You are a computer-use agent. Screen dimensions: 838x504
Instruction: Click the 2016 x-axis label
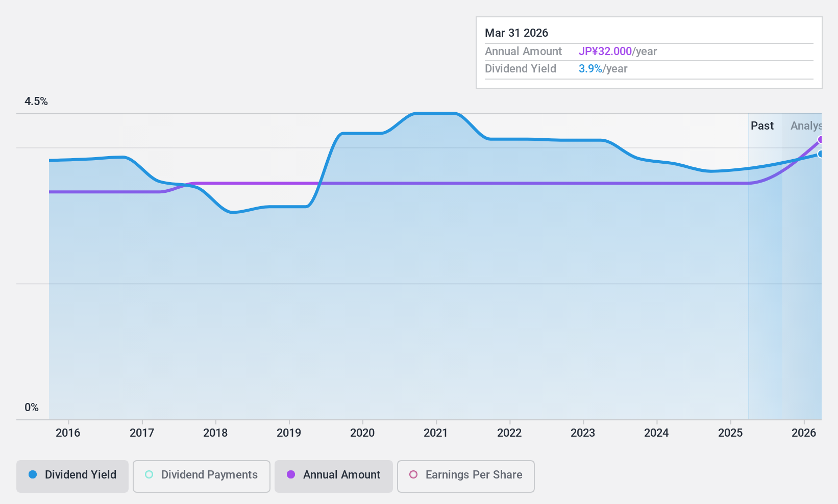pos(68,433)
